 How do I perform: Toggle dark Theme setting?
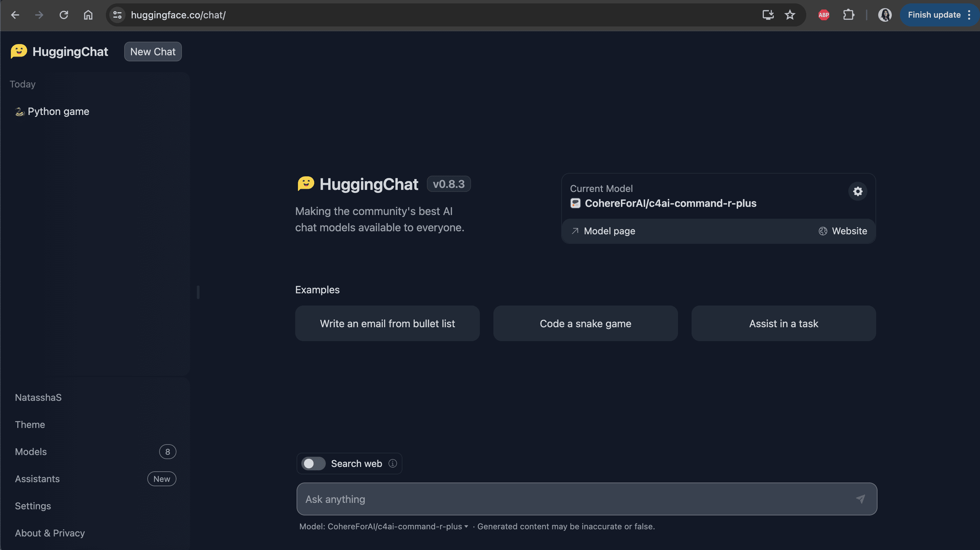30,424
